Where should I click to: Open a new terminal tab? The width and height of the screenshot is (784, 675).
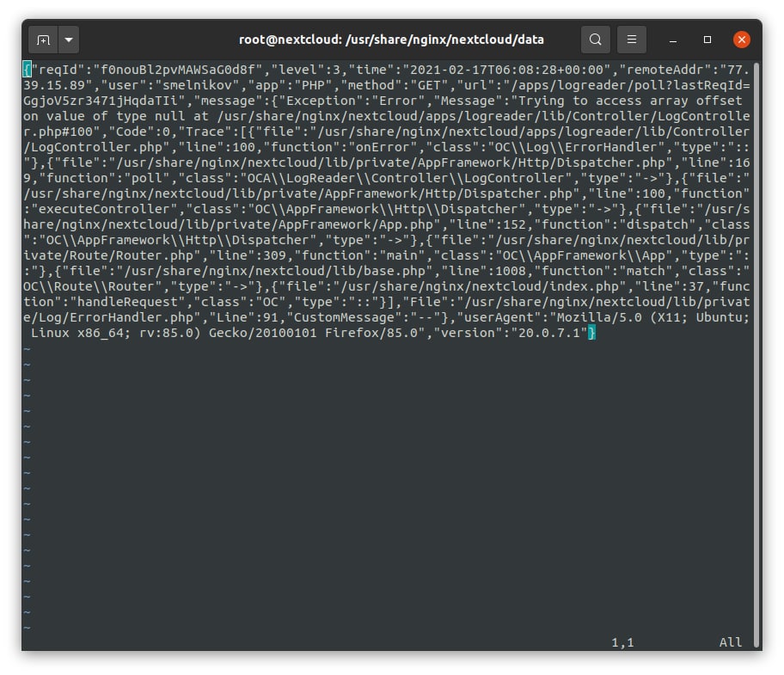point(44,40)
